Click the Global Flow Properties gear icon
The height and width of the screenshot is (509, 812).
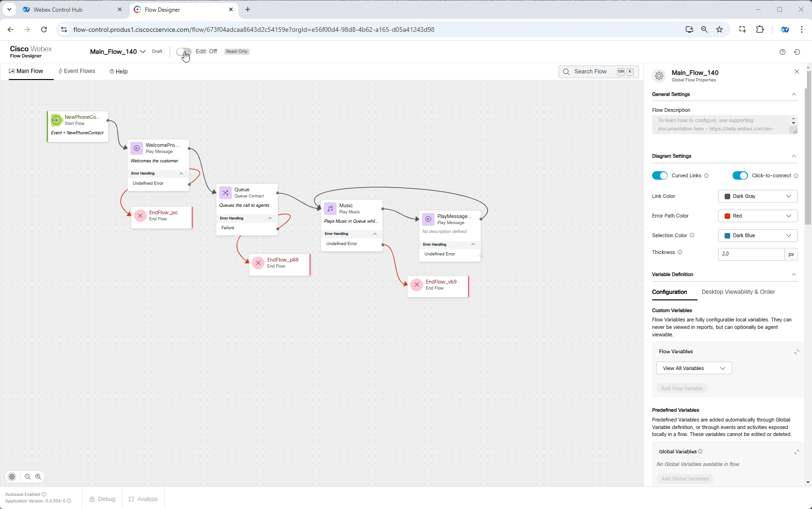point(659,76)
